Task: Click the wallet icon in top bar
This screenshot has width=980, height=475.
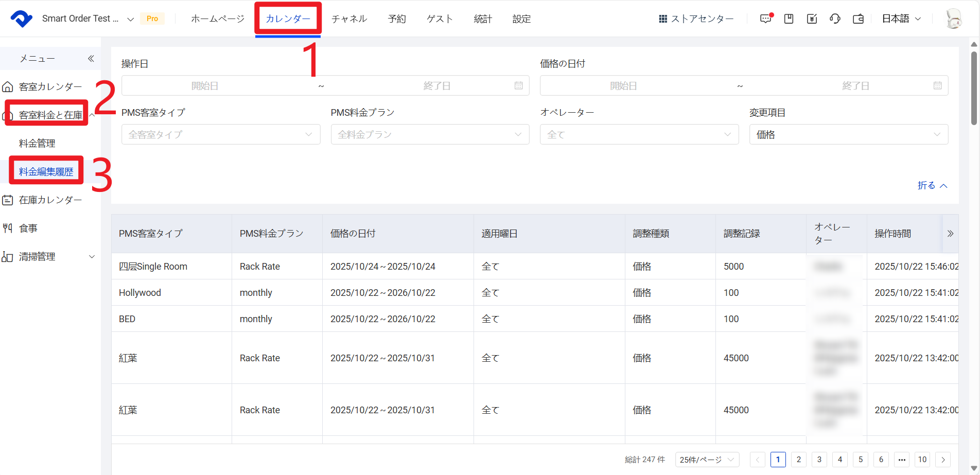Action: point(858,19)
